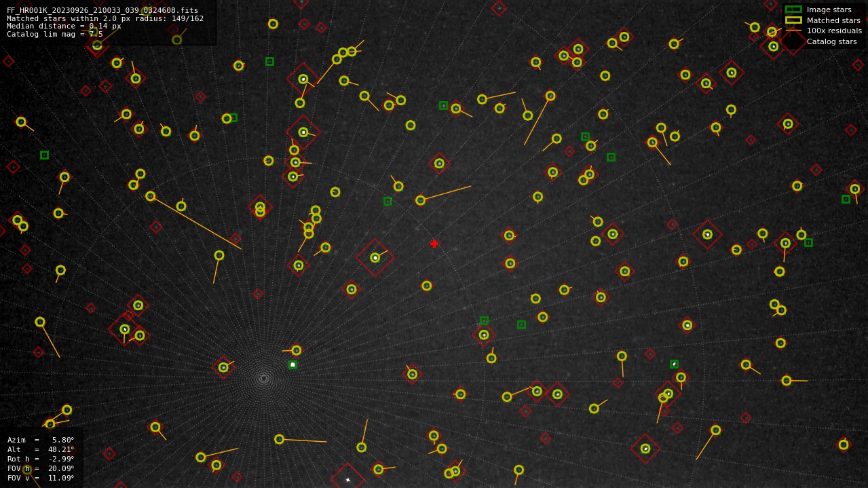Select the FOV v 11.09° value
This screenshot has width=868, height=488.
coord(60,478)
